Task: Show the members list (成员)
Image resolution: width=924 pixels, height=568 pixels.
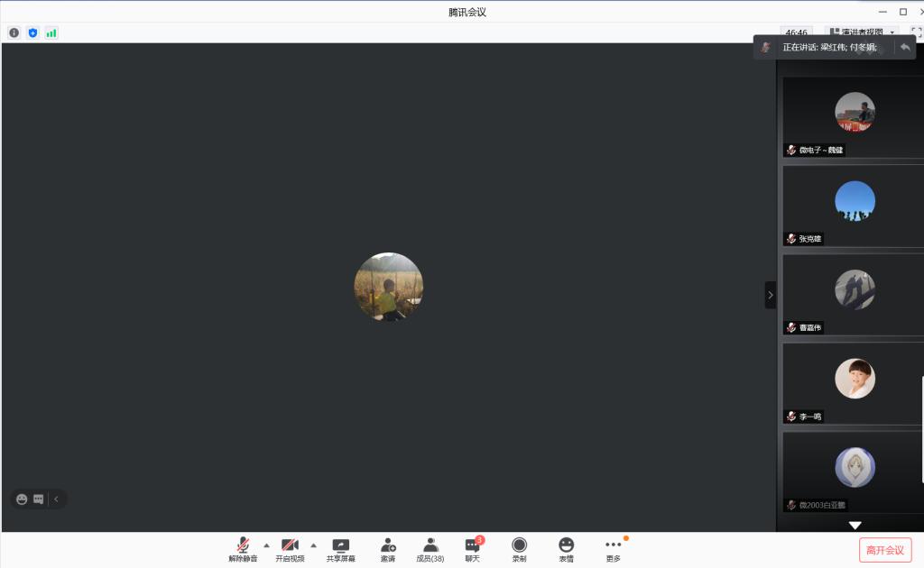Action: point(430,549)
